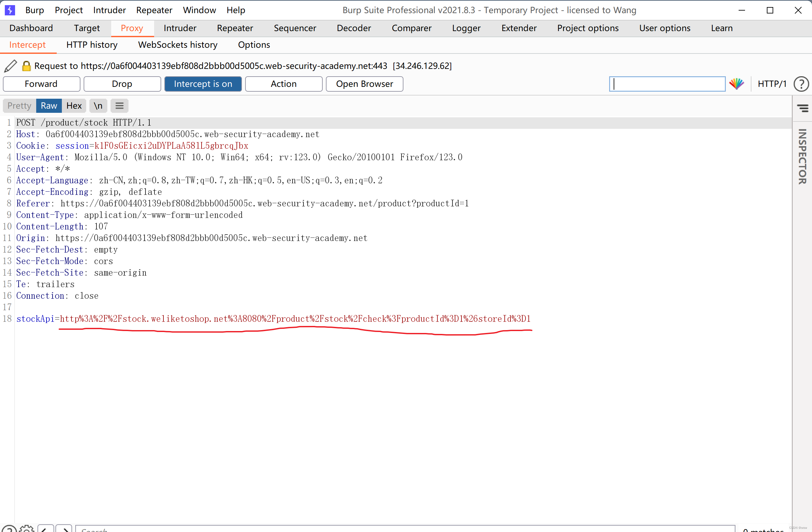Open the HTTP history tab
The width and height of the screenshot is (812, 532).
coord(92,45)
